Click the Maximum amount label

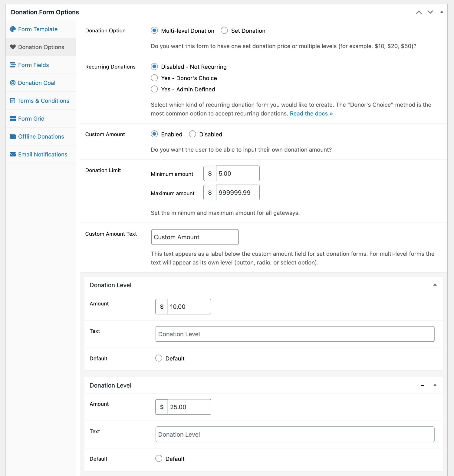(173, 193)
